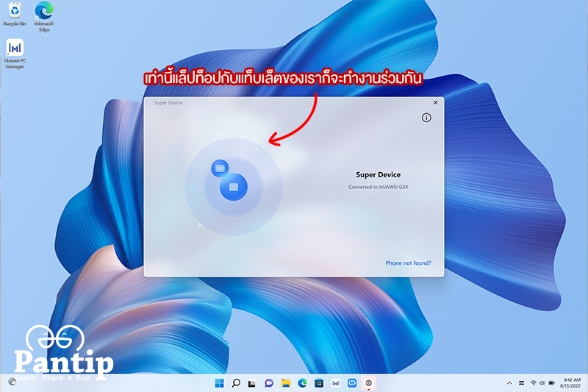The height and width of the screenshot is (392, 588).
Task: Open Huawei PC Manager taskbar icon
Action: pos(335,383)
